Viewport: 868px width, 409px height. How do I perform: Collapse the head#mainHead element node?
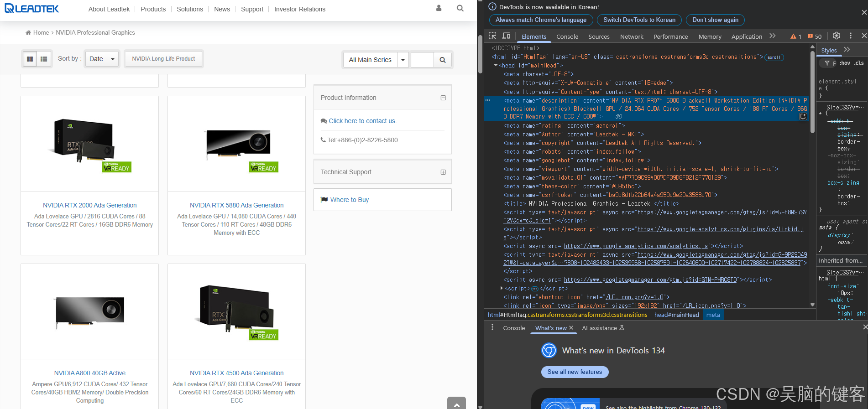(496, 66)
